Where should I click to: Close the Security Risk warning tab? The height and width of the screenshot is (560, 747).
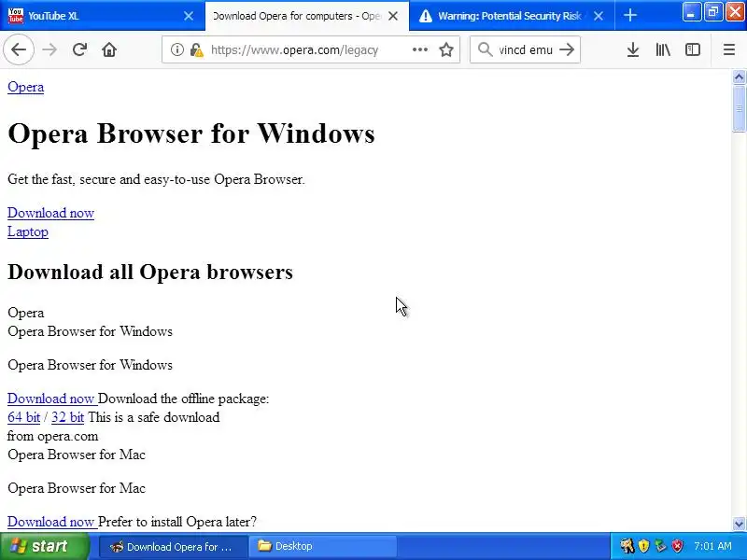click(599, 16)
